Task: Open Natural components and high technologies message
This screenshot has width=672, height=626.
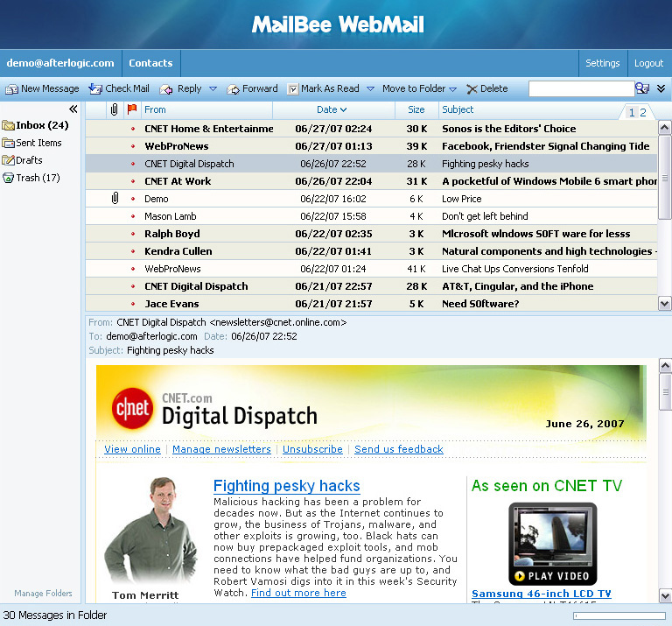Action: pos(371,251)
